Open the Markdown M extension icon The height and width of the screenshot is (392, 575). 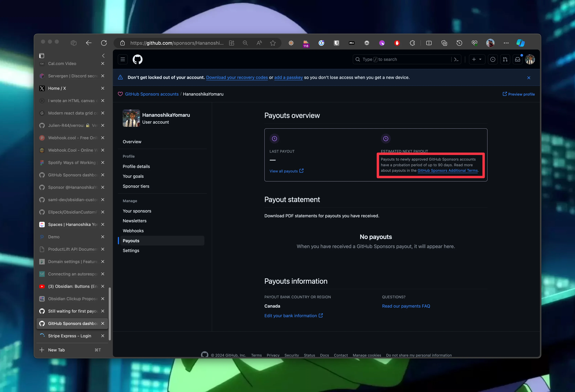click(x=351, y=43)
